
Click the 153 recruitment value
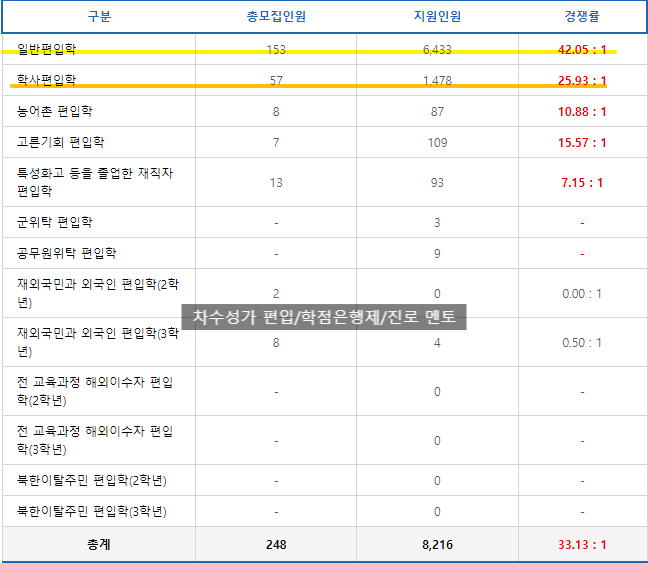point(276,50)
